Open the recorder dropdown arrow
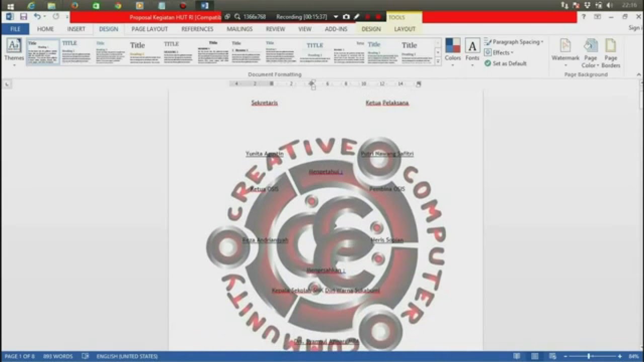Screen dimensions: 644x362 336,17
